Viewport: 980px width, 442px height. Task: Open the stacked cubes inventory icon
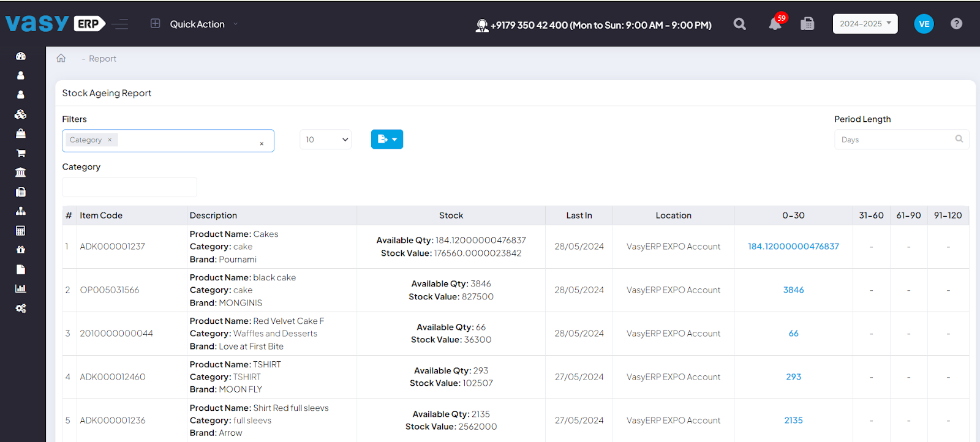(x=21, y=114)
